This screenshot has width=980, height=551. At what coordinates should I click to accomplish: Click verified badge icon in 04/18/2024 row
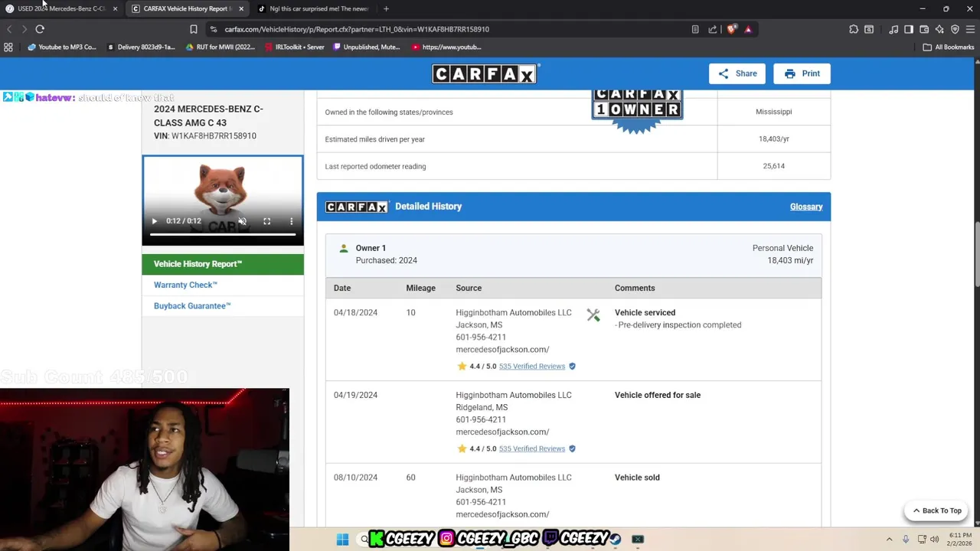pos(572,367)
